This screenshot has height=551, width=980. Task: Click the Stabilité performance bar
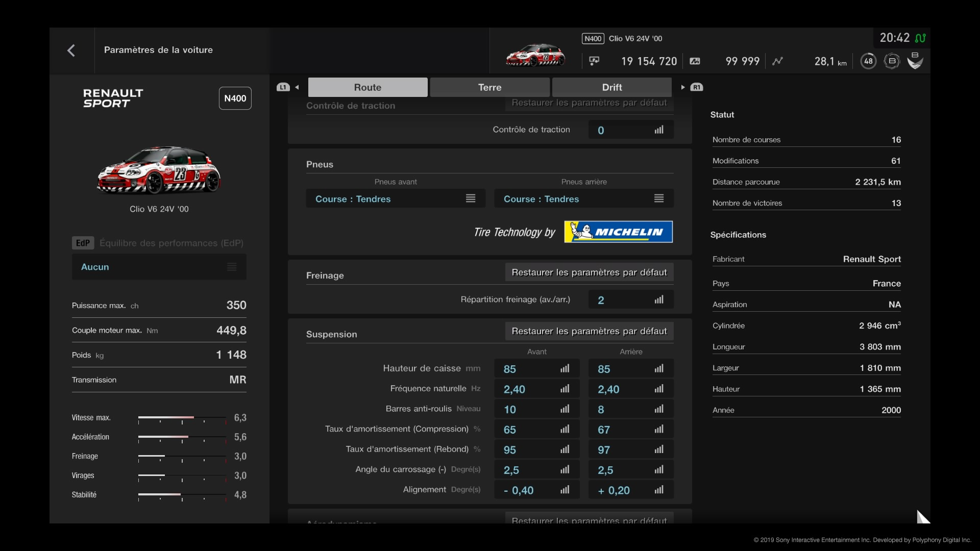pyautogui.click(x=182, y=495)
